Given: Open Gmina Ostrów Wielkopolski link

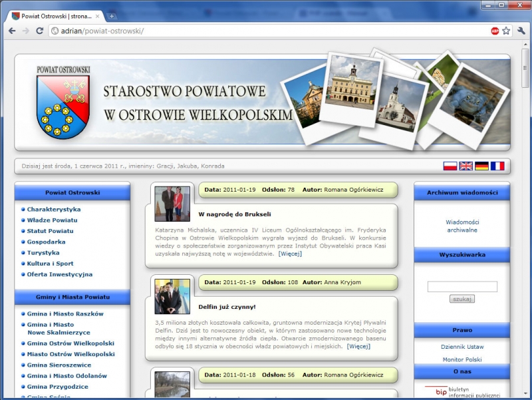Looking at the screenshot, I should [x=70, y=343].
